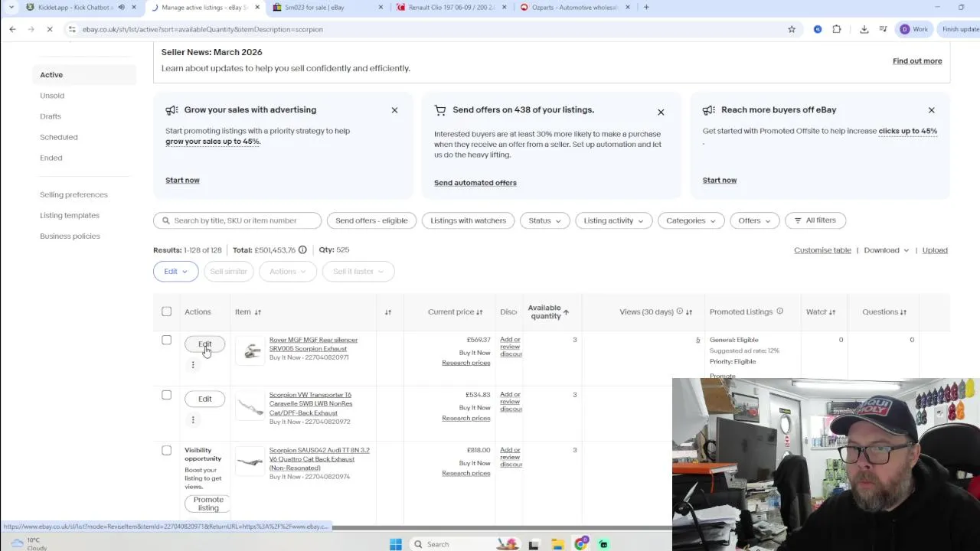Screen dimensions: 980x551
Task: Open Drafts in the sidebar
Action: (x=51, y=116)
